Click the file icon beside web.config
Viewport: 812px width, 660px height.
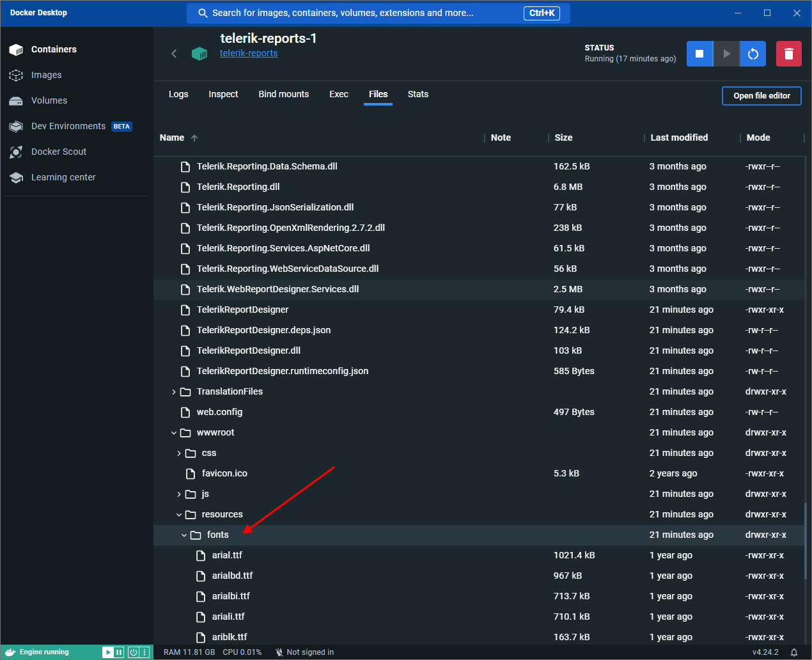coord(185,412)
